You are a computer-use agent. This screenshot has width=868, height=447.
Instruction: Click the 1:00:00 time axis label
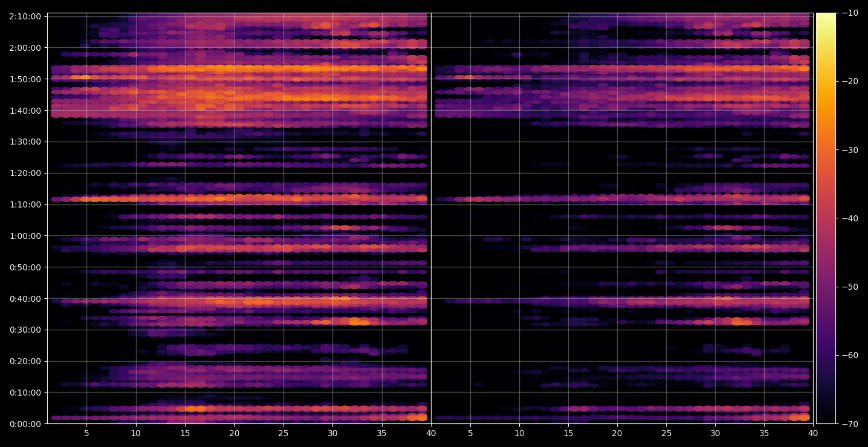25,236
